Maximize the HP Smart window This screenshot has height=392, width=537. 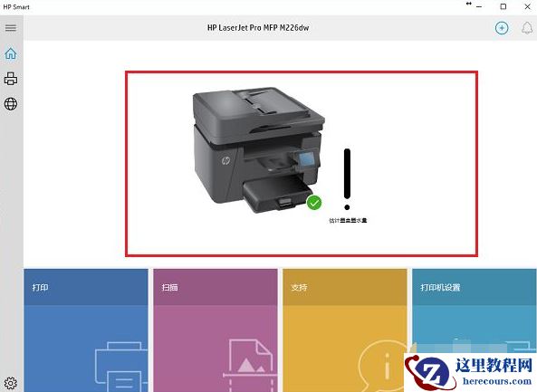503,6
